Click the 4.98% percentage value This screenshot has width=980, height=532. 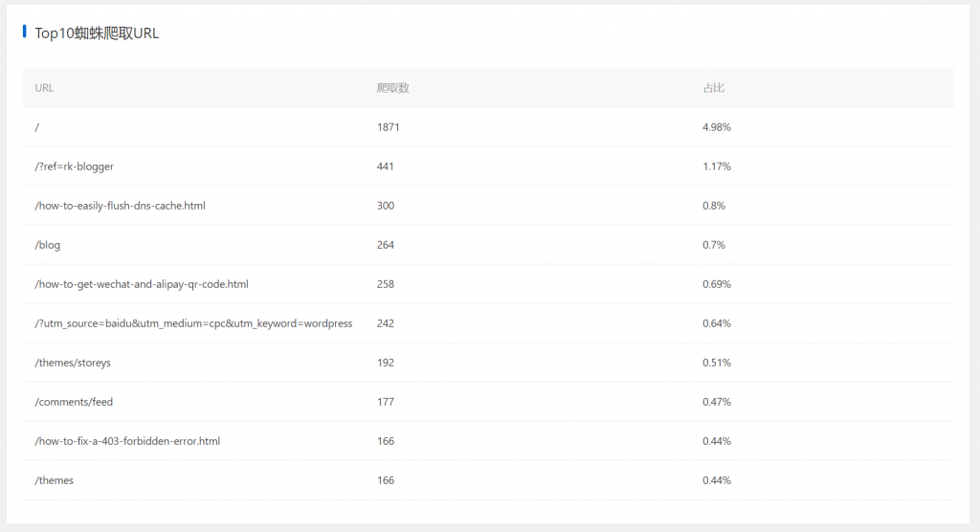[x=716, y=127]
